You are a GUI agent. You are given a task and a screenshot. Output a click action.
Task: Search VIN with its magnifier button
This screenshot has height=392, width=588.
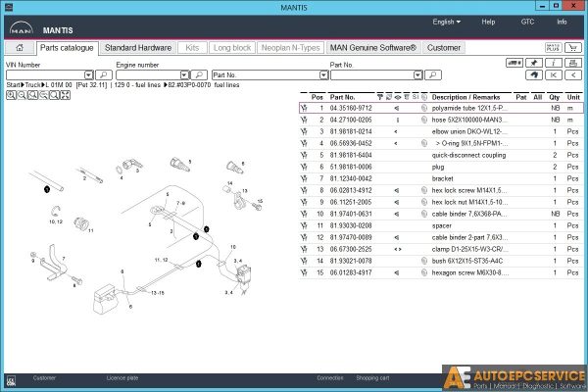tap(104, 75)
